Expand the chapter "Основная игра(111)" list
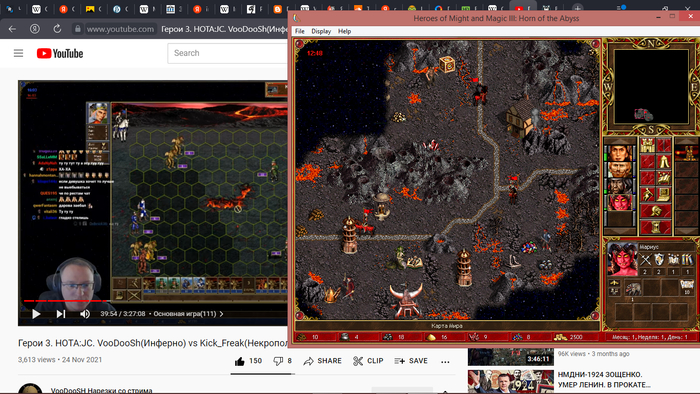This screenshot has height=394, width=700. 188,314
